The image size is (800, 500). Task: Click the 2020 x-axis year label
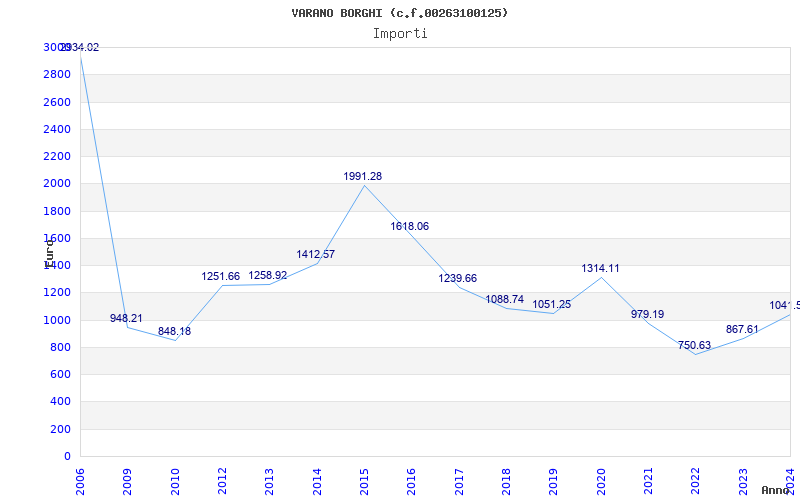pyautogui.click(x=601, y=482)
